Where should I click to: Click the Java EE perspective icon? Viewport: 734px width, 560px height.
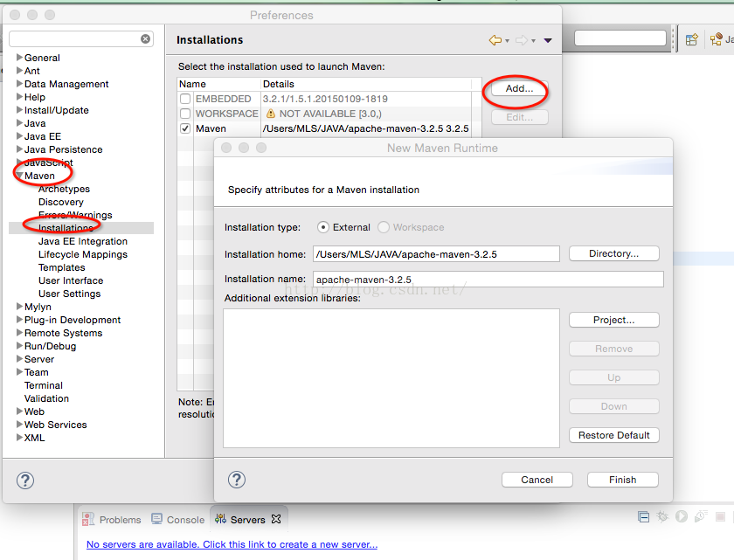717,40
